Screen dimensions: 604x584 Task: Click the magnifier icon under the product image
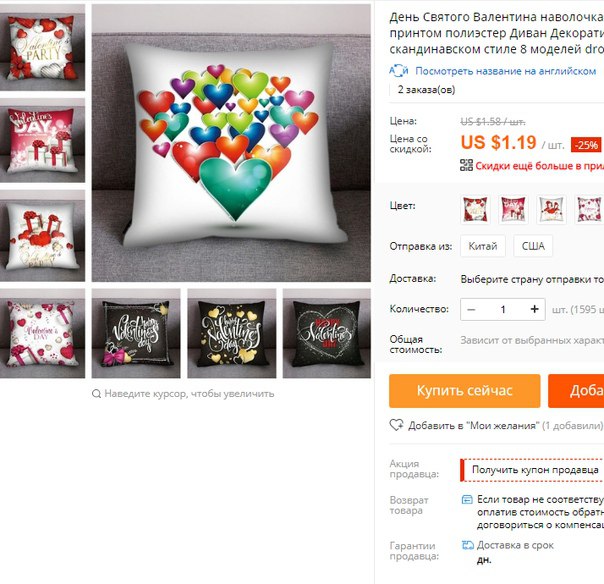[x=96, y=394]
